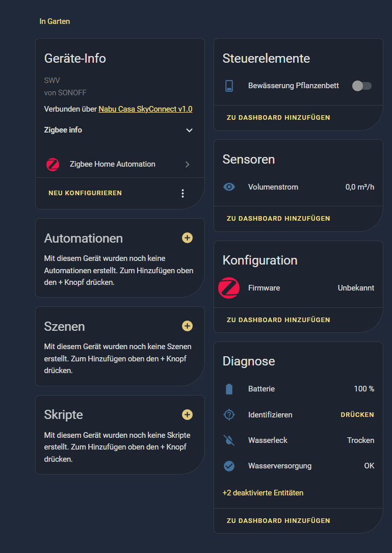Screen dimensions: 392x553
Task: Click the Volumenstrom eye icon
Action: point(229,187)
